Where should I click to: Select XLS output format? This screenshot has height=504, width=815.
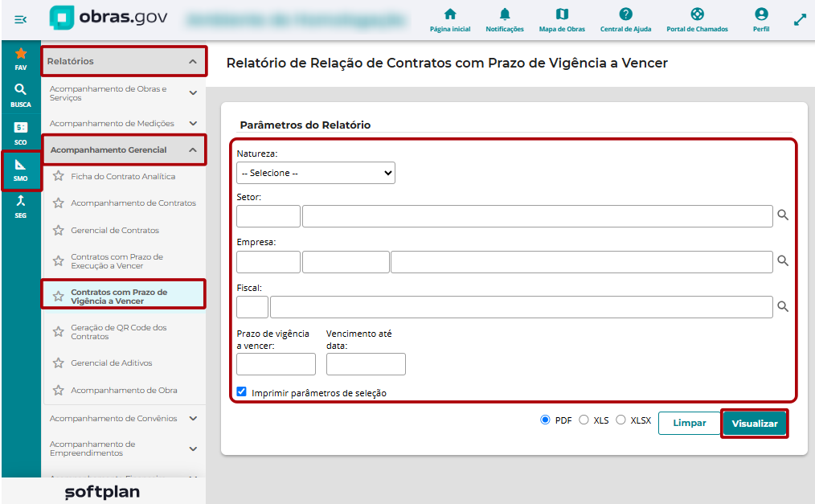(584, 420)
